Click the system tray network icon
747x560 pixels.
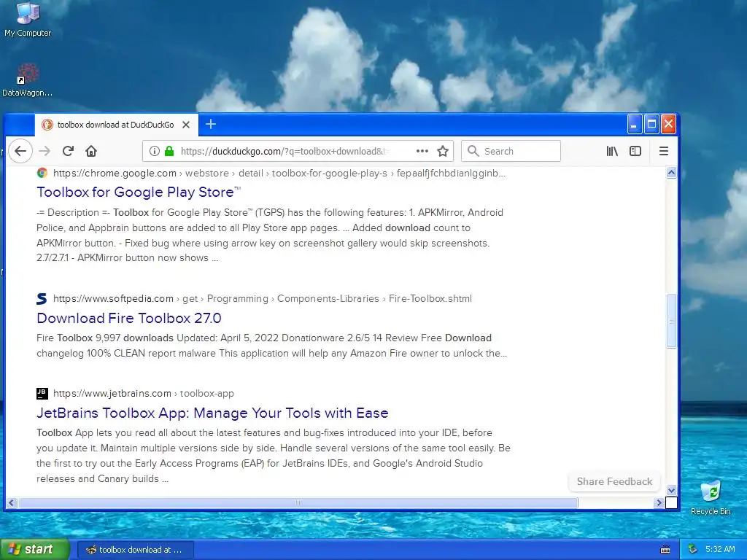coord(693,550)
